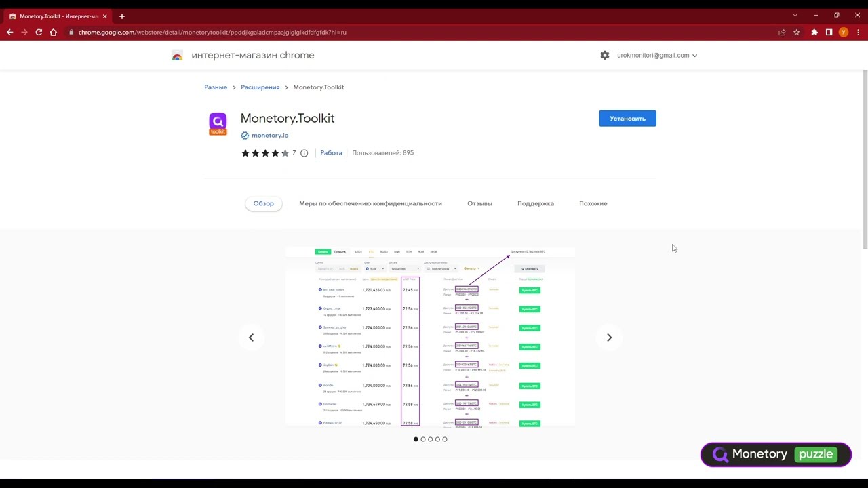Open the Chrome three-dot menu

pyautogui.click(x=858, y=32)
